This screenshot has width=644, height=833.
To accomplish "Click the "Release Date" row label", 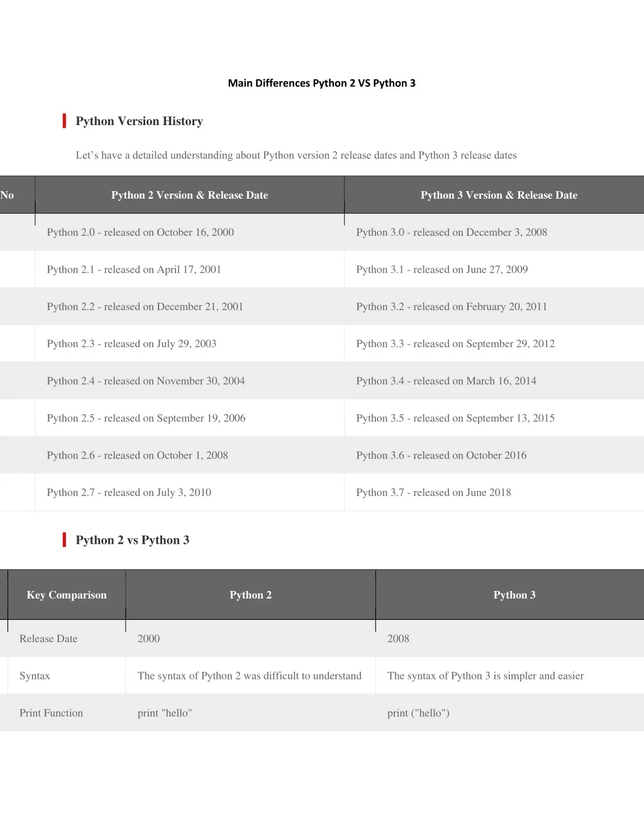I will click(48, 639).
